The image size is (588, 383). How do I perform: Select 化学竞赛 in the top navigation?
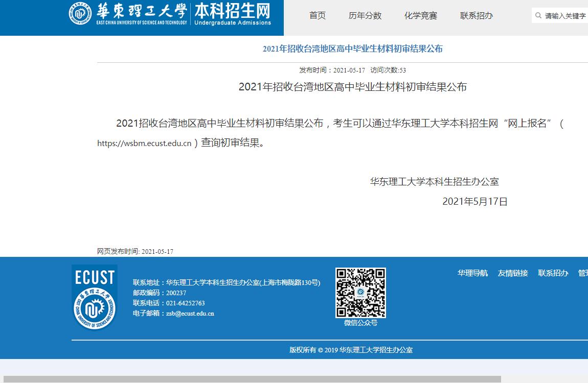pyautogui.click(x=421, y=16)
